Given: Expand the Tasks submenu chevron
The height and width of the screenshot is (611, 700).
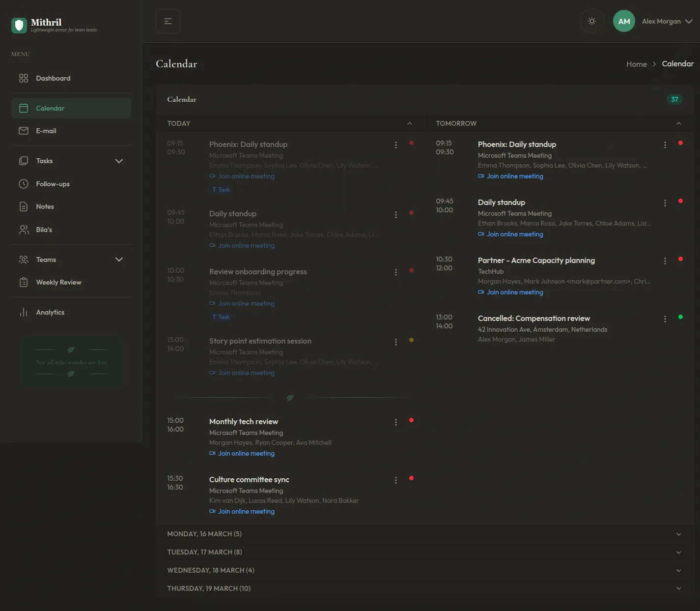Looking at the screenshot, I should tap(119, 161).
